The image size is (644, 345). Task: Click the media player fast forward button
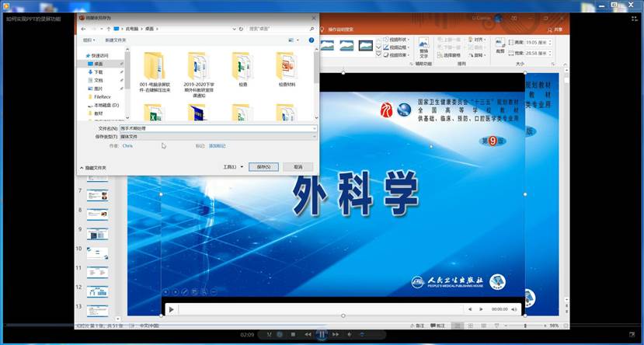click(336, 335)
